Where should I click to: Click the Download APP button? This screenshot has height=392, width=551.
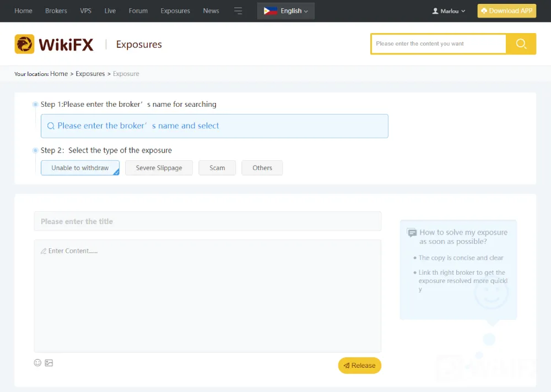pyautogui.click(x=507, y=11)
